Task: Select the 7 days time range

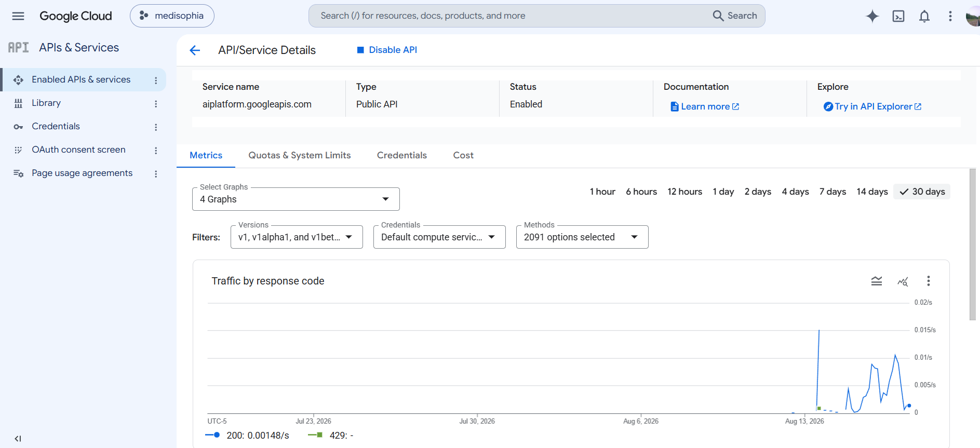Action: 833,192
